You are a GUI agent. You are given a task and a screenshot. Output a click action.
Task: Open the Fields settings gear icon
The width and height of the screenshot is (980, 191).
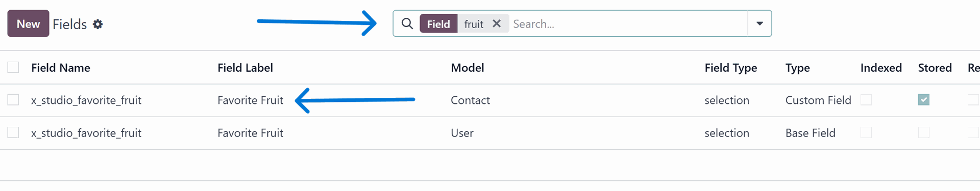pos(97,24)
